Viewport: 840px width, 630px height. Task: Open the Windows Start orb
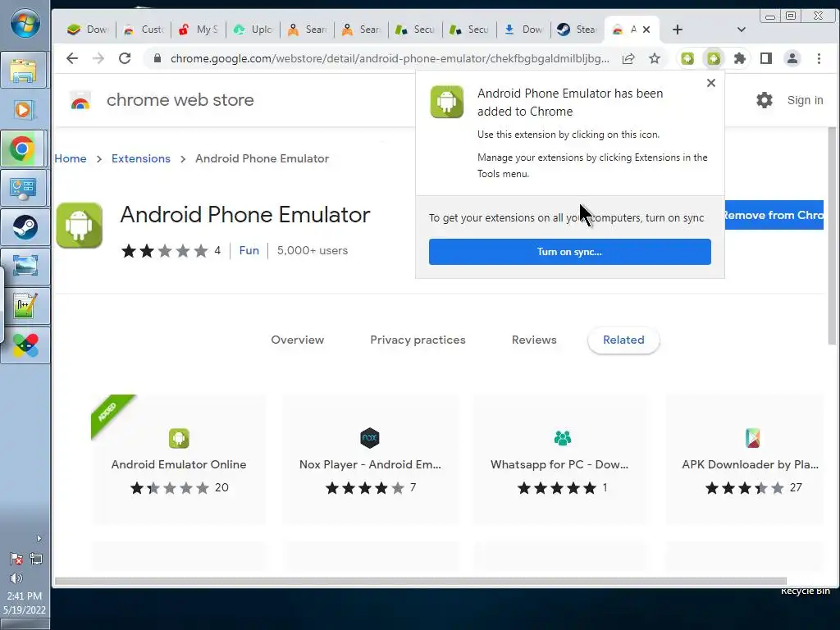point(25,24)
